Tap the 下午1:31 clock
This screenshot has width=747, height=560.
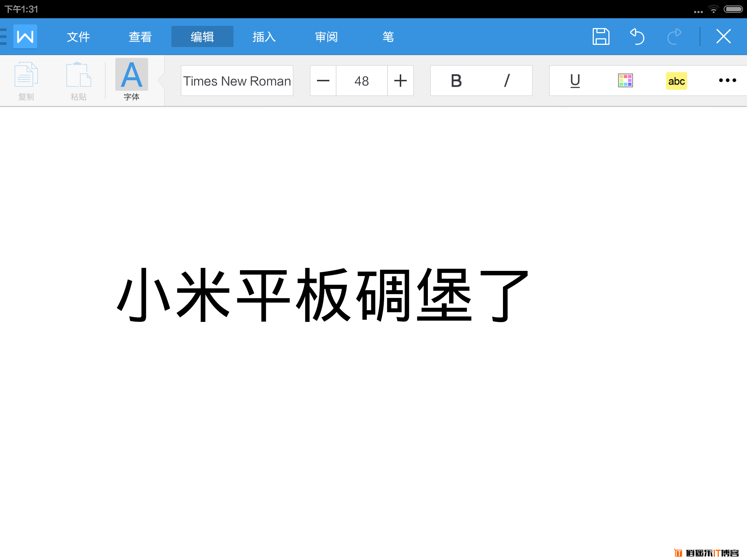click(x=21, y=9)
